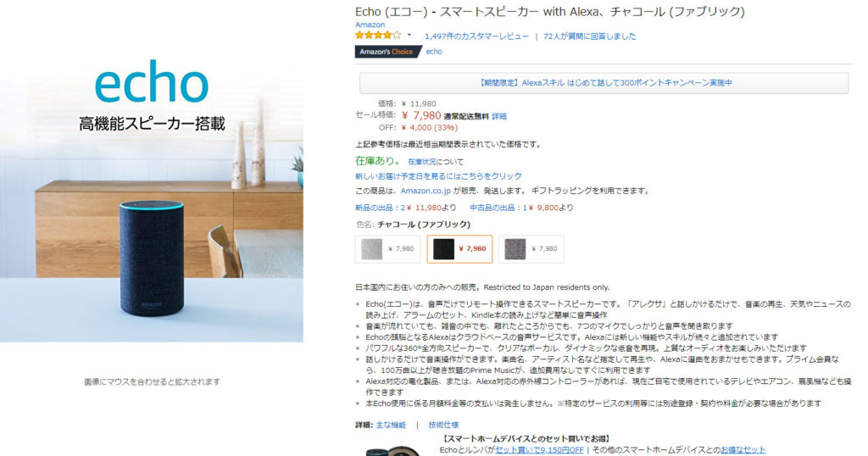
Task: Select the charcoal fabric color option
Action: tap(459, 249)
